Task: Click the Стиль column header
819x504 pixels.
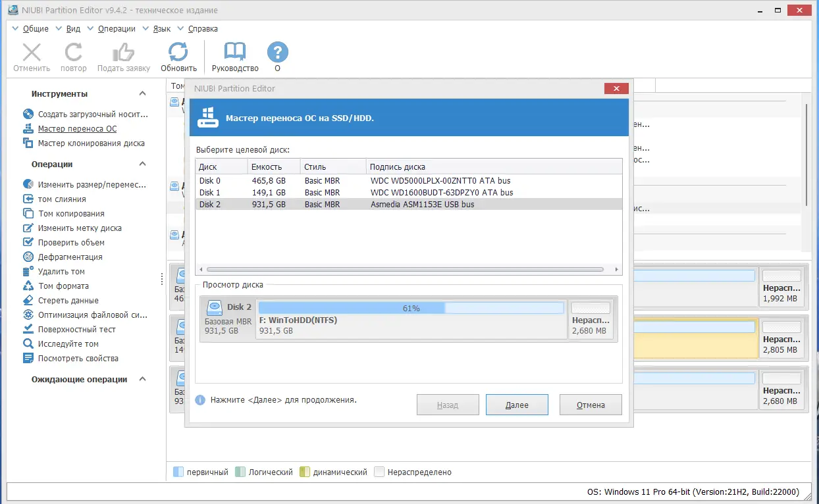Action: (x=333, y=166)
